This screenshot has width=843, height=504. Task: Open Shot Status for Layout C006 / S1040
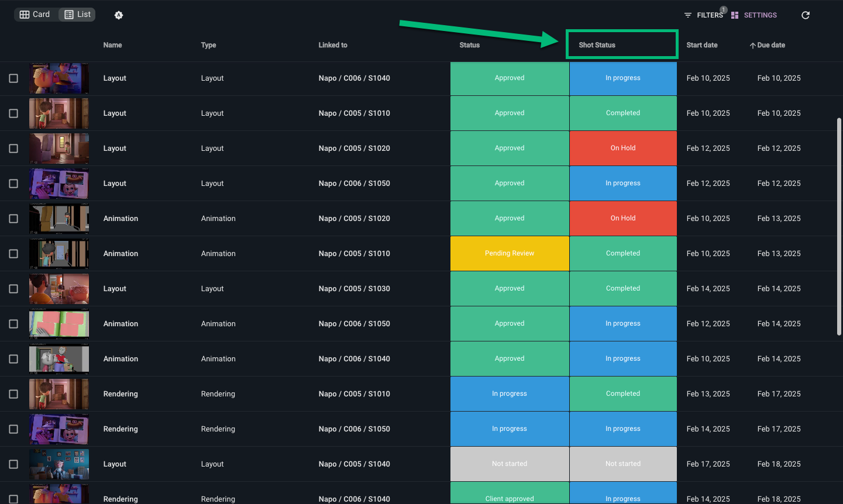(623, 78)
